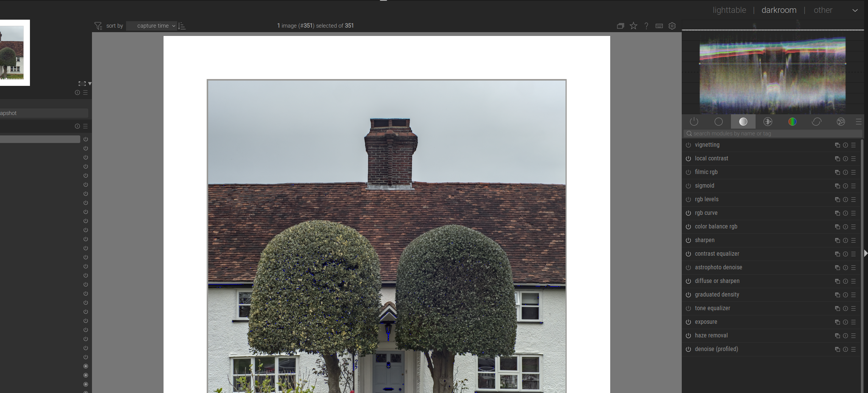Image resolution: width=868 pixels, height=393 pixels.
Task: Open the module presets hamburger menu
Action: tap(858, 121)
